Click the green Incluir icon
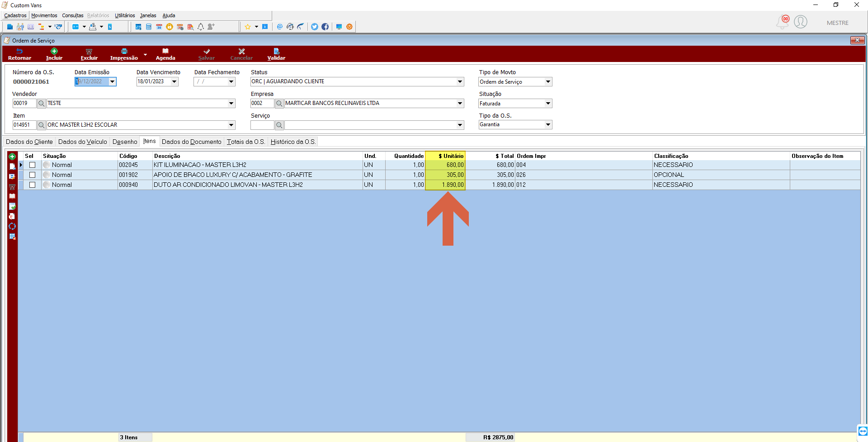The width and height of the screenshot is (868, 442). tap(54, 51)
